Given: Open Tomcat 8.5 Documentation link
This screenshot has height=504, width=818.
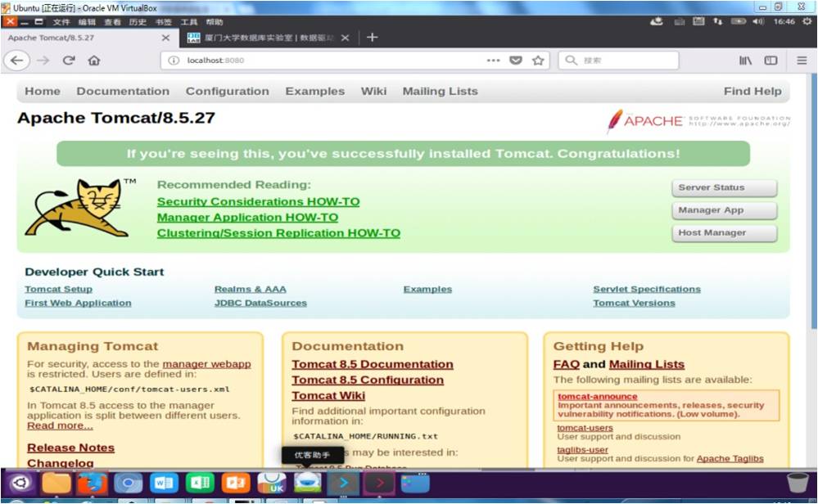Looking at the screenshot, I should (373, 364).
